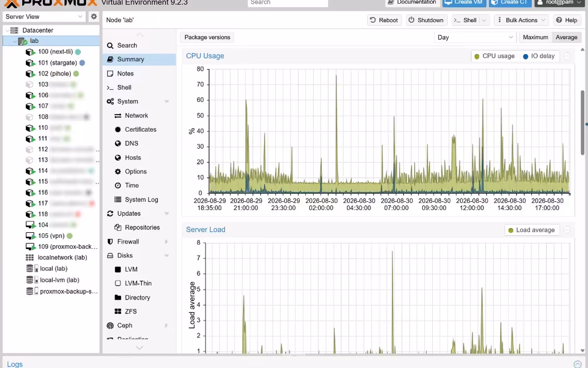Expand the Firewall submenu arrow

click(x=167, y=242)
